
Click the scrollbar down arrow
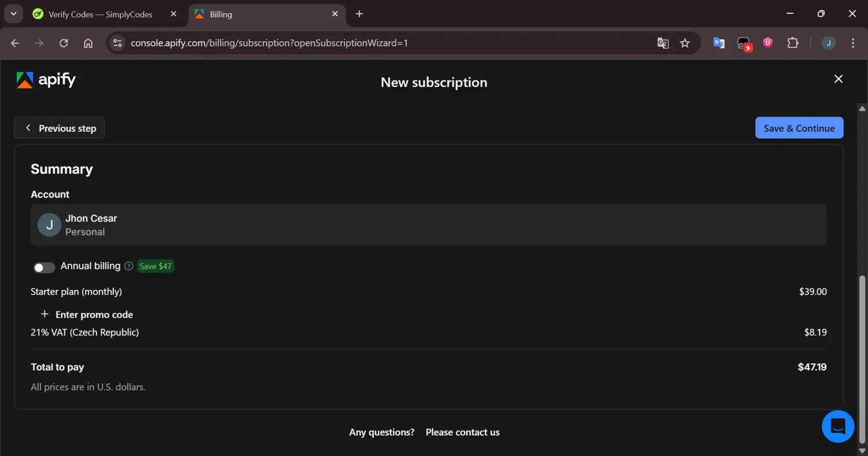(862, 450)
